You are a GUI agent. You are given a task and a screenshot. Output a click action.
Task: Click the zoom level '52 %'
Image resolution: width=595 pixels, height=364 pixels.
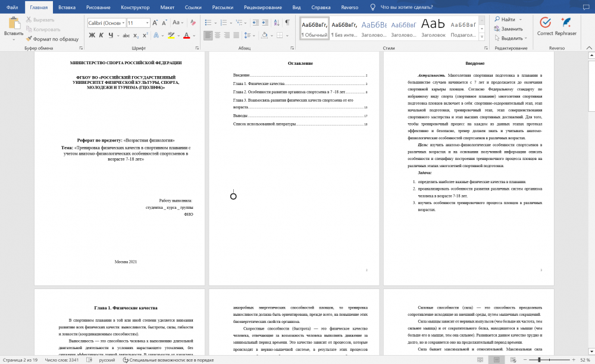point(585,360)
